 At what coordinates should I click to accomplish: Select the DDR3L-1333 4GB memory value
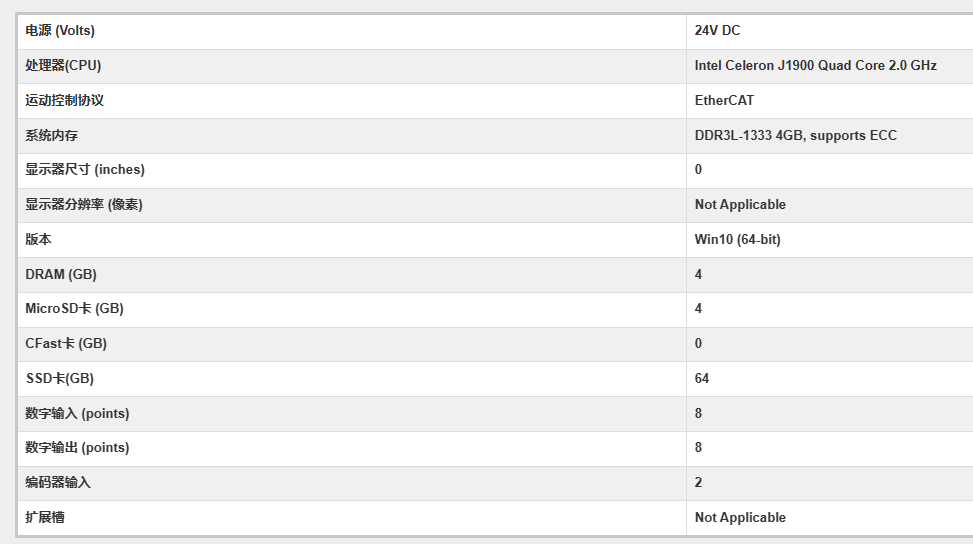[x=795, y=135]
